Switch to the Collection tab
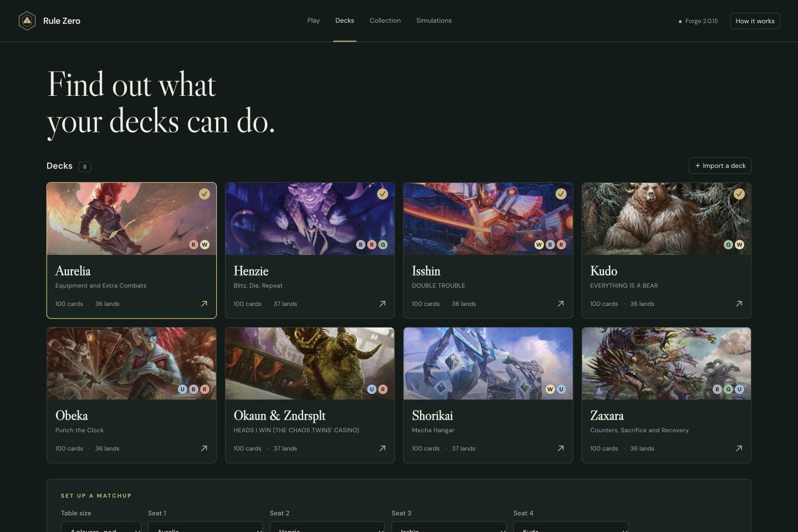 385,21
